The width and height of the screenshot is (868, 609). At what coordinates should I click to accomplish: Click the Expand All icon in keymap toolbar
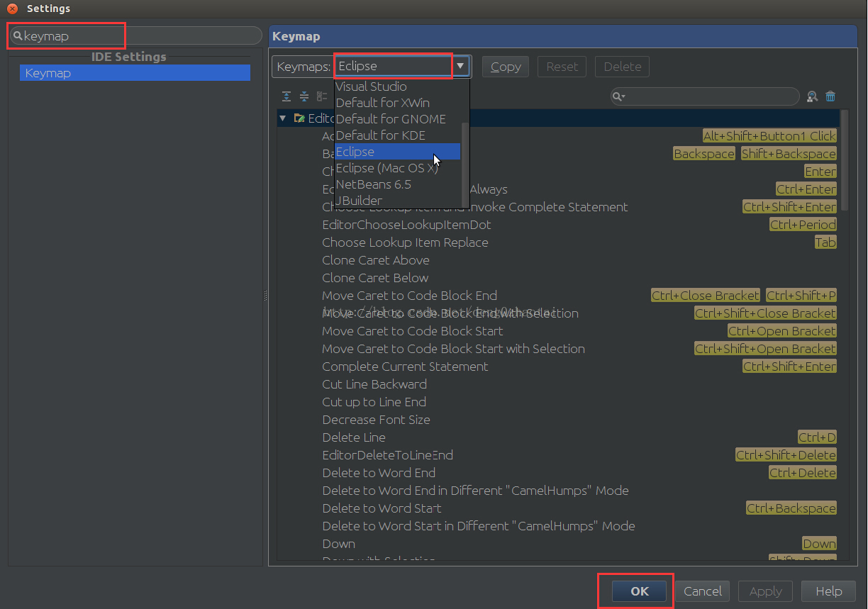tap(286, 96)
